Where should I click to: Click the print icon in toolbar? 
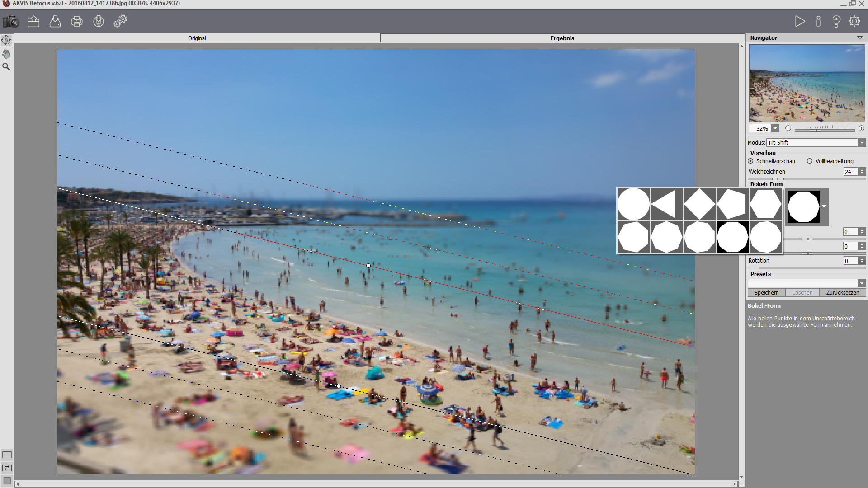tap(77, 21)
